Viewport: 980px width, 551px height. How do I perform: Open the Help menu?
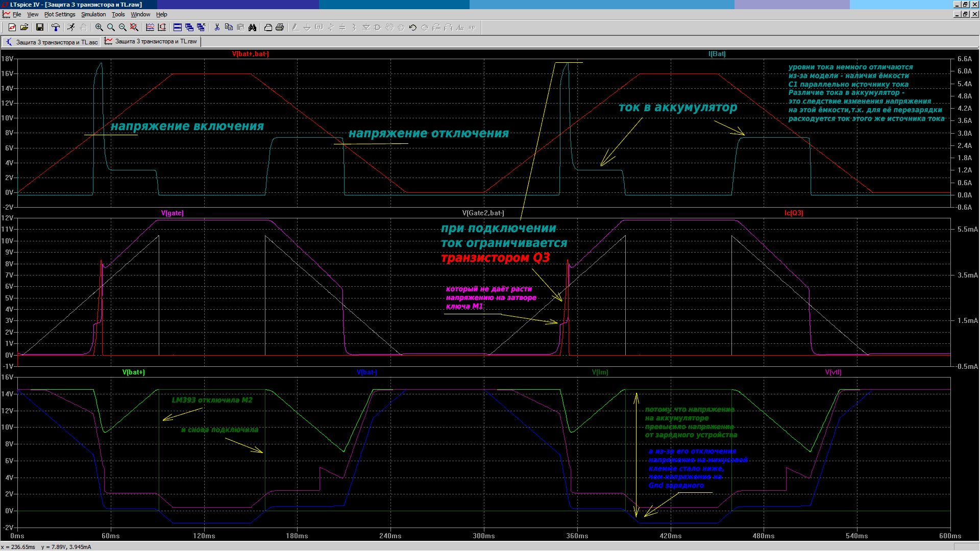pyautogui.click(x=162, y=14)
